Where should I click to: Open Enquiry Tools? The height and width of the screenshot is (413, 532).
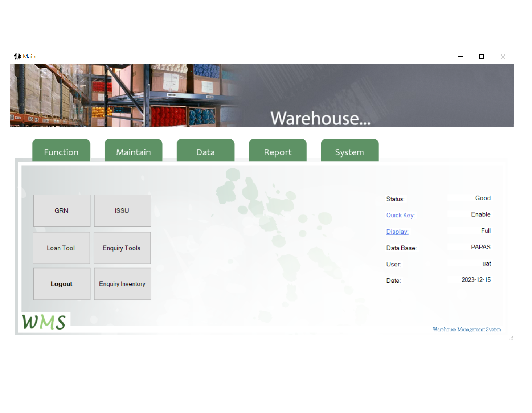(122, 248)
